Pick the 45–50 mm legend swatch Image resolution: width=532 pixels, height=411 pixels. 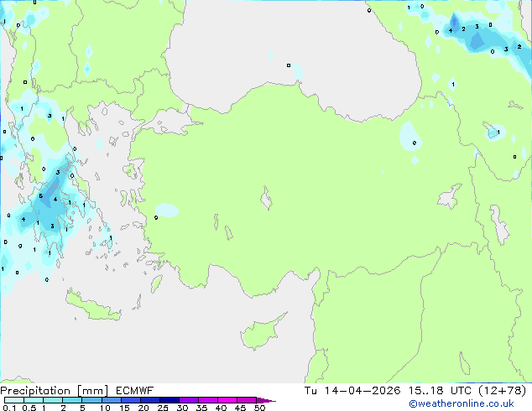247,400
